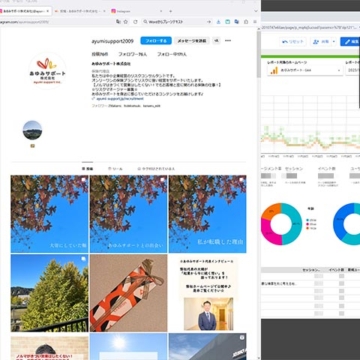The image size is (360, 360).
Task: Open the dropdown arrow next to the share button
Action: pos(334,42)
